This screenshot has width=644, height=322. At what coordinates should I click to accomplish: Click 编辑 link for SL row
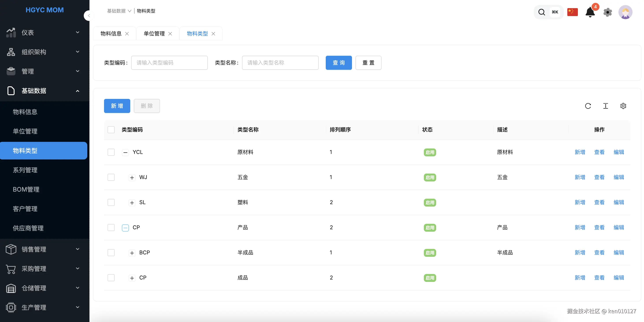coord(618,202)
